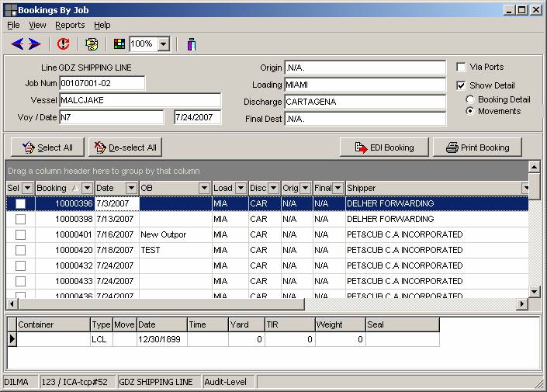Click the application icon in the title bar
This screenshot has width=547, height=392.
(10, 9)
